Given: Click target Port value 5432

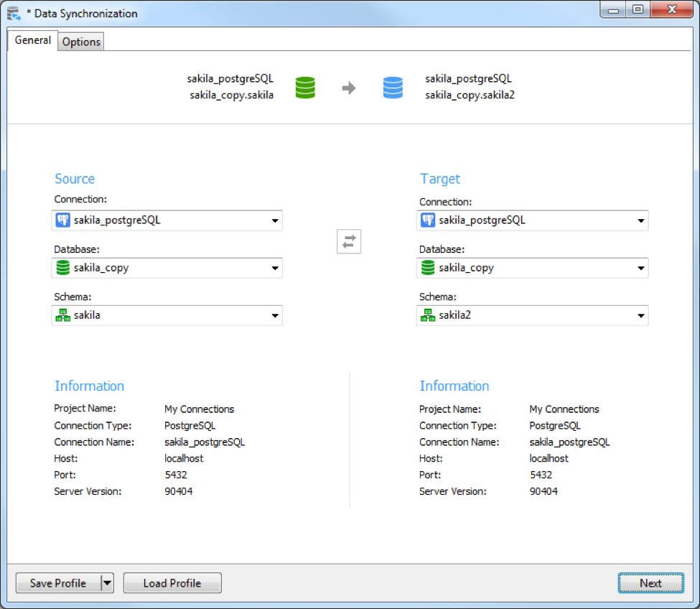Looking at the screenshot, I should [x=541, y=475].
